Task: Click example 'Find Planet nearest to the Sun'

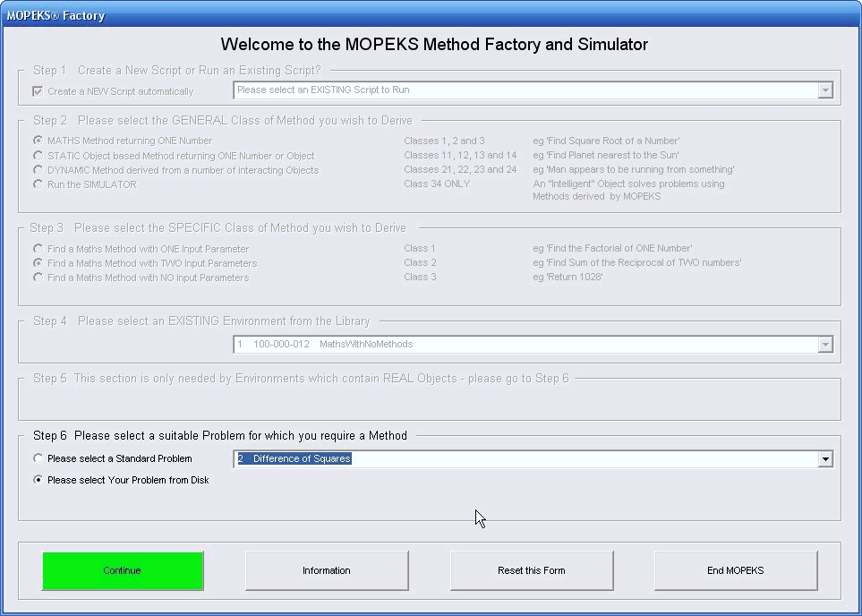Action: [x=606, y=155]
